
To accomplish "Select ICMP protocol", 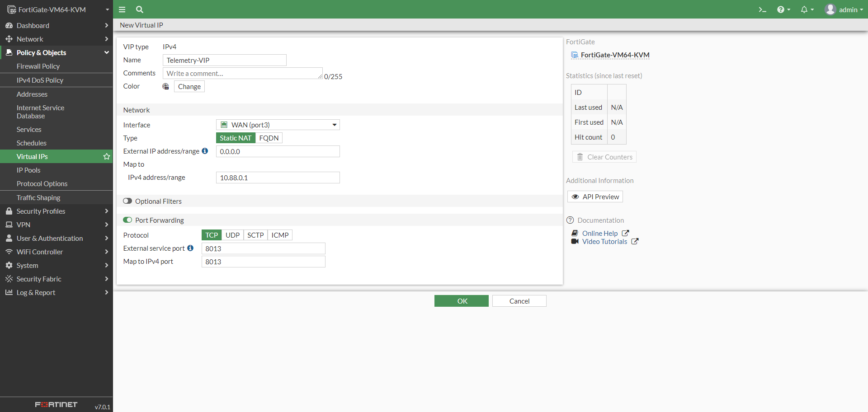I will click(280, 235).
